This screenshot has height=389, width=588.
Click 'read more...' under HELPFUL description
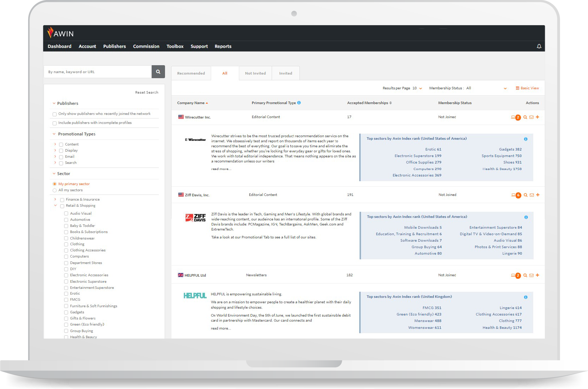221,328
